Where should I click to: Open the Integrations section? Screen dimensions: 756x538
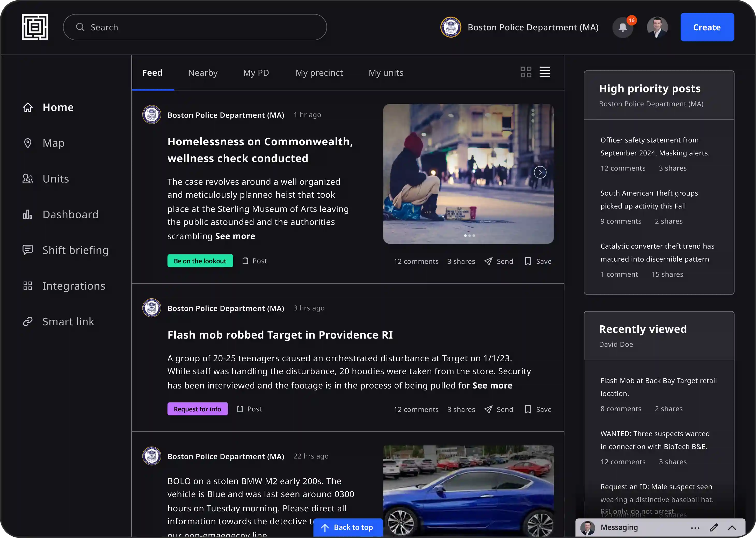click(74, 285)
